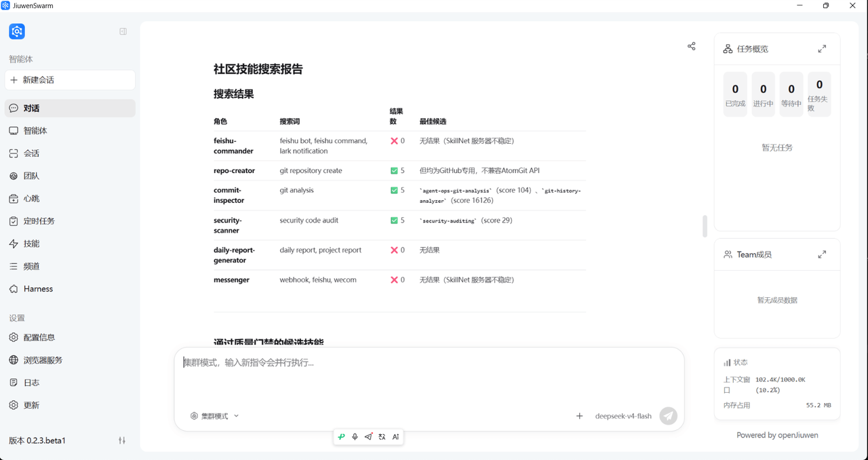
Task: Expand the Team成员 panel
Action: pyautogui.click(x=822, y=254)
